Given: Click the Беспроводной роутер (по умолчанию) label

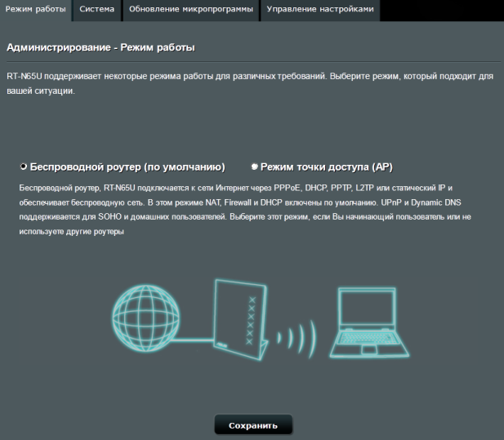Looking at the screenshot, I should coord(127,167).
